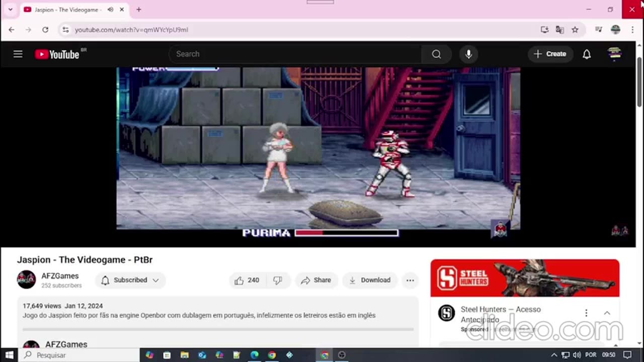Screen dimensions: 644x362
Task: Click the YouTube search magnifier button
Action: (x=436, y=54)
